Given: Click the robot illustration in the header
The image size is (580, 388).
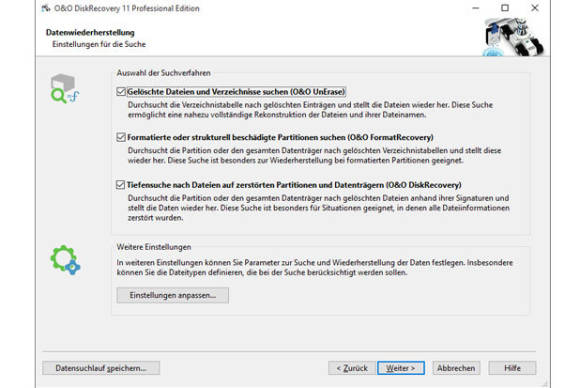Looking at the screenshot, I should tap(514, 37).
